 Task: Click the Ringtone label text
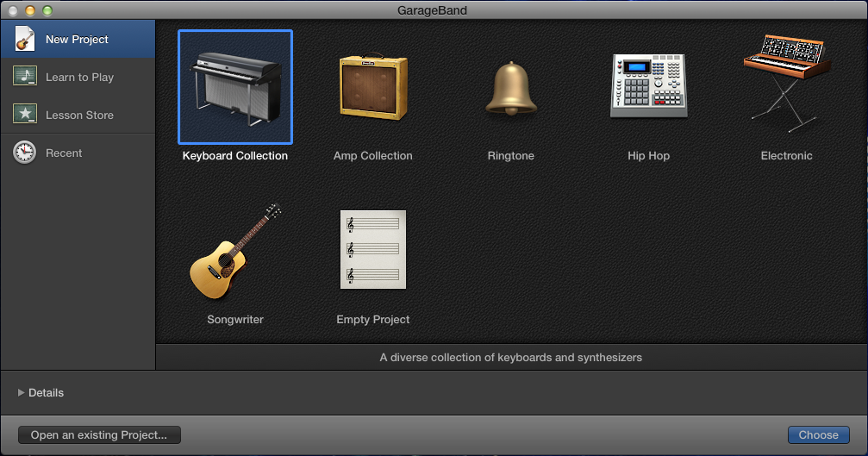click(x=511, y=155)
